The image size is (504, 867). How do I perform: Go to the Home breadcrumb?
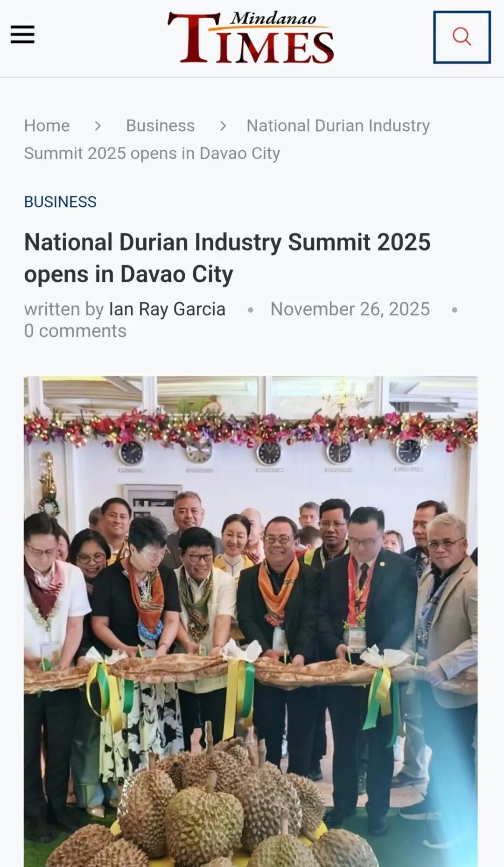pyautogui.click(x=47, y=126)
